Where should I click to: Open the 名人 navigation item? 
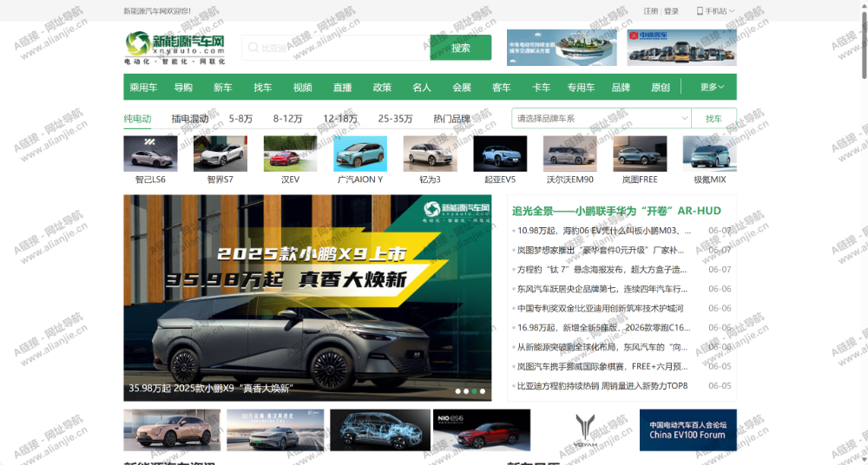(x=422, y=87)
